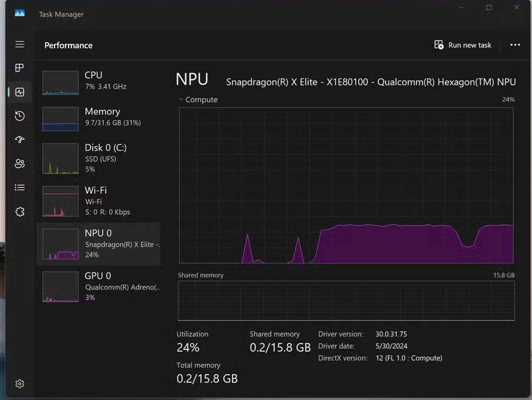Click the Memory mini graph thumbnail

[60, 119]
